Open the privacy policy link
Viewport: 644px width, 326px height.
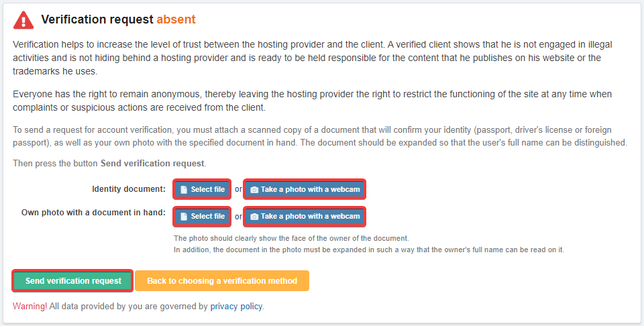[x=235, y=307]
